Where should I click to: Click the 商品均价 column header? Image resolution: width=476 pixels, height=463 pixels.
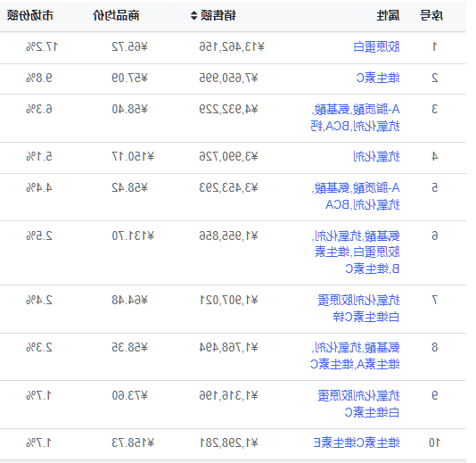point(116,15)
